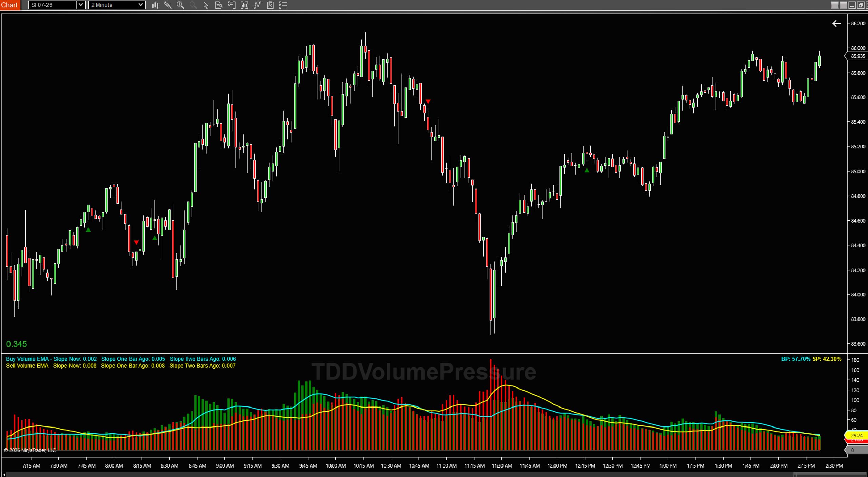
Task: Click red down-triangle signal near 10:50 AM
Action: 428,101
